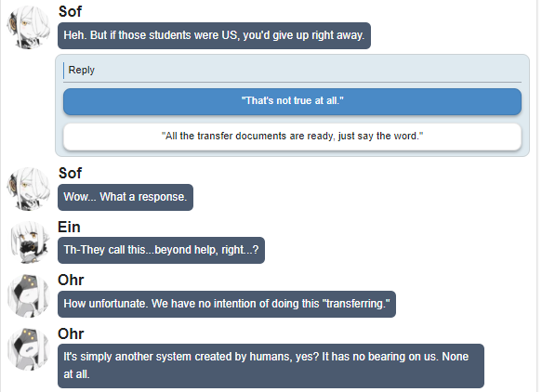Click the divider line under the Reply header
The height and width of the screenshot is (392, 542).
tap(292, 82)
